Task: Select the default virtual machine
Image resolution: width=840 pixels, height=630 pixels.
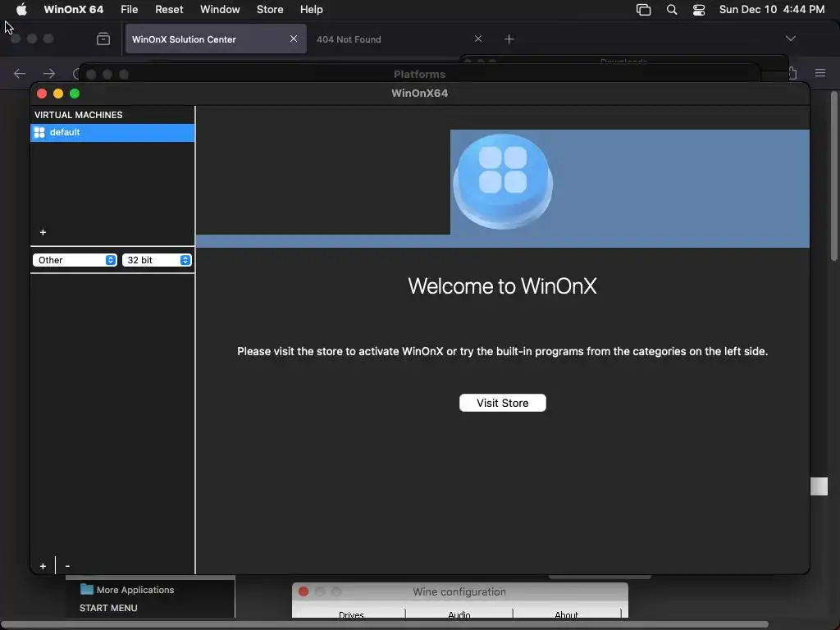Action: [x=112, y=132]
